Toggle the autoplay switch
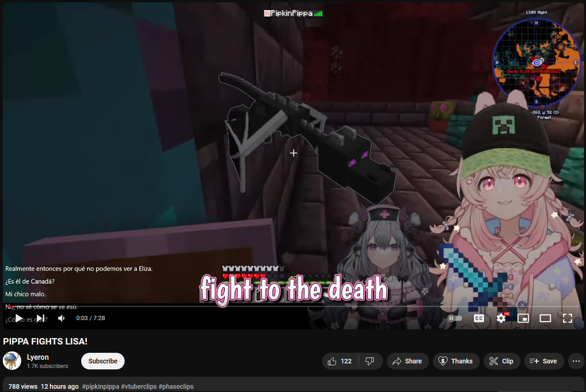The height and width of the screenshot is (392, 586). pos(454,318)
